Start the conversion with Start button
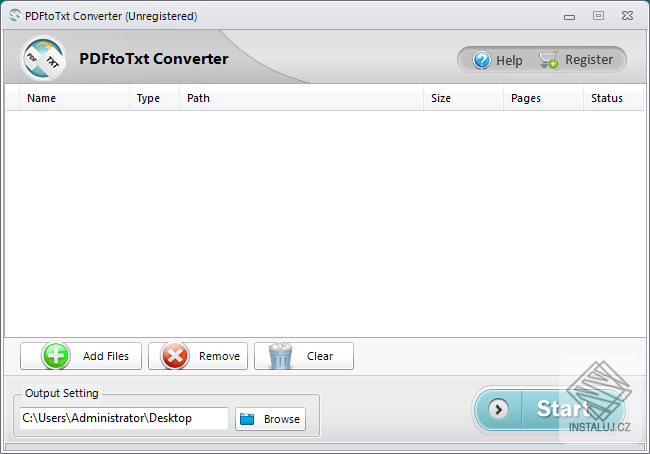 550,409
